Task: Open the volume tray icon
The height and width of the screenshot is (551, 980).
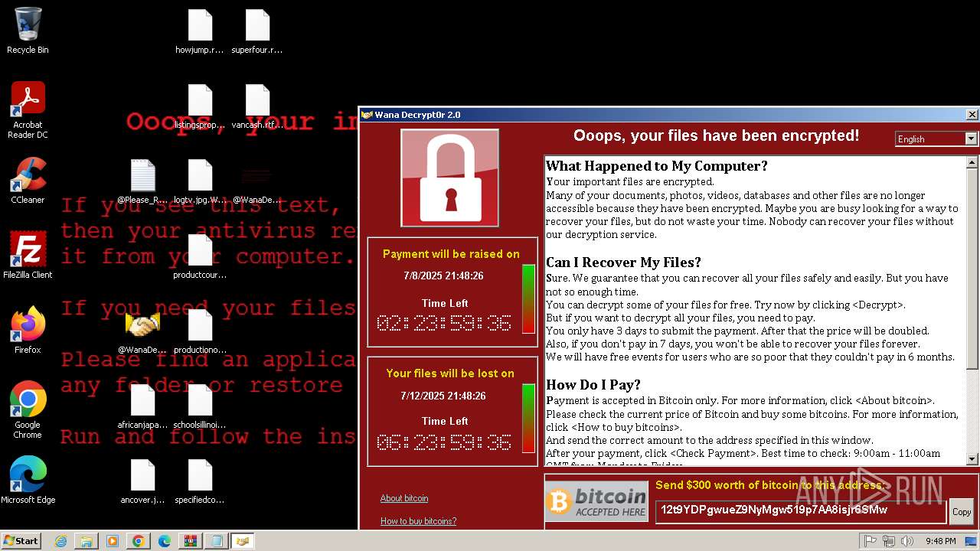Action: click(x=906, y=541)
